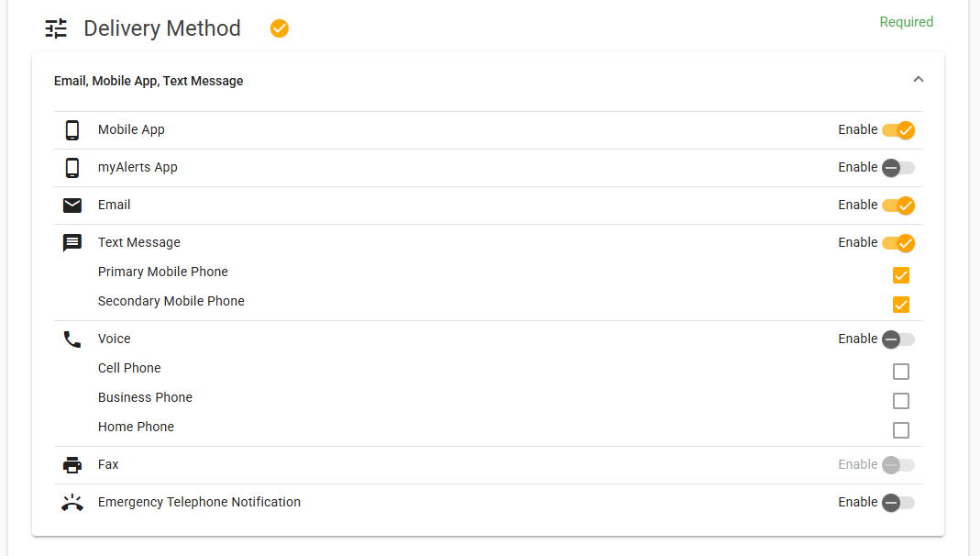This screenshot has width=980, height=556.
Task: Disable the Mobile App toggle
Action: click(898, 130)
